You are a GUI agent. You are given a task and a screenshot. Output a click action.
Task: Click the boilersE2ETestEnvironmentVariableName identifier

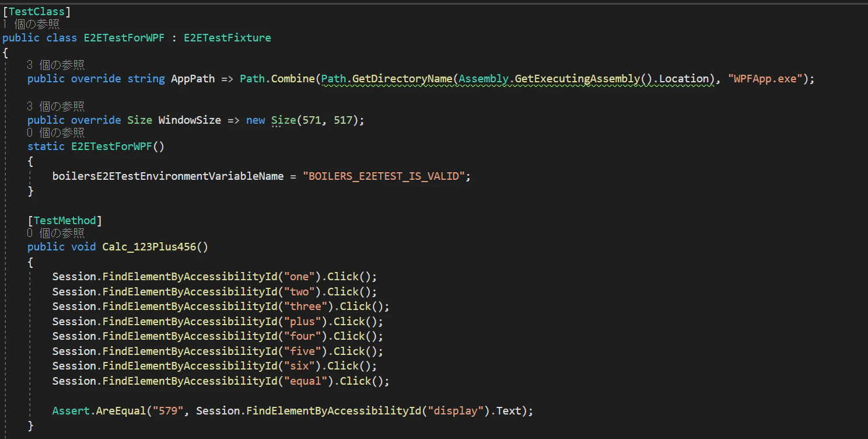click(168, 176)
